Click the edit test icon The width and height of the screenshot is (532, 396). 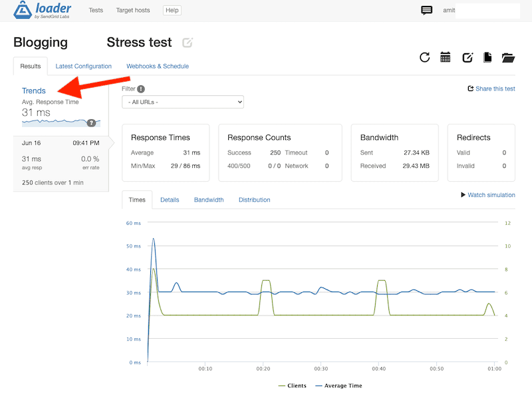click(x=467, y=57)
